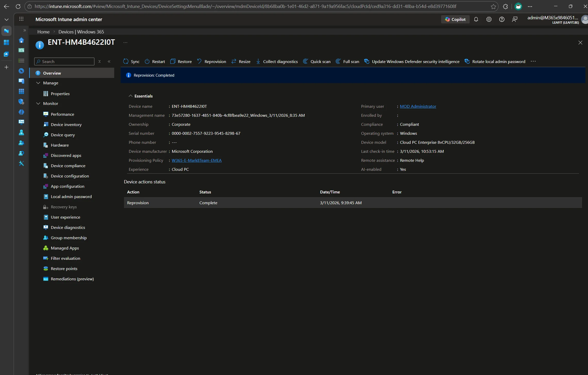Run the Reprovision action on this device
The width and height of the screenshot is (588, 375).
pyautogui.click(x=211, y=61)
